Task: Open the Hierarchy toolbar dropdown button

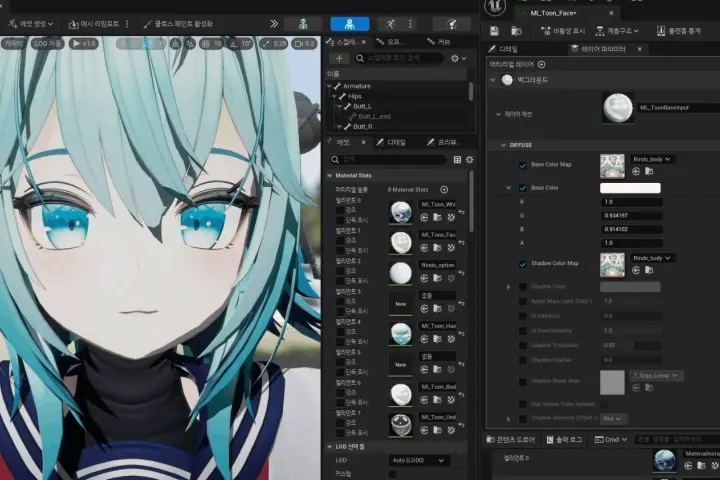Action: coord(617,31)
